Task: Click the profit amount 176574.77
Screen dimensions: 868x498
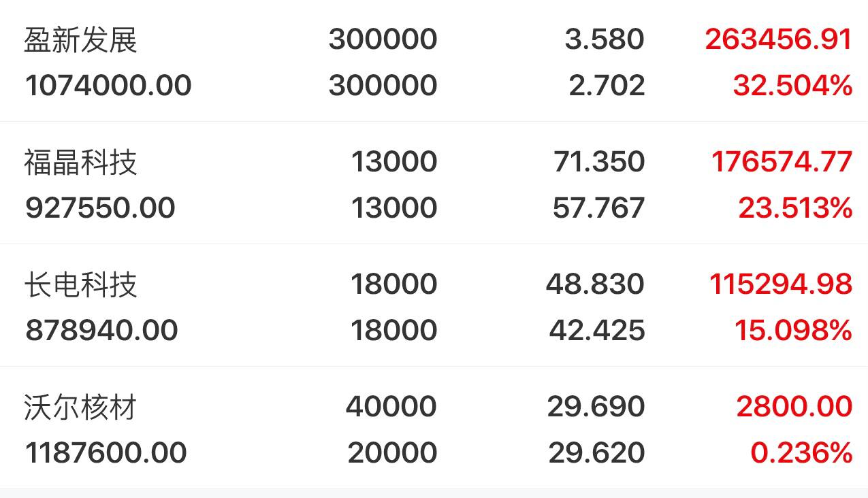Action: pyautogui.click(x=782, y=162)
